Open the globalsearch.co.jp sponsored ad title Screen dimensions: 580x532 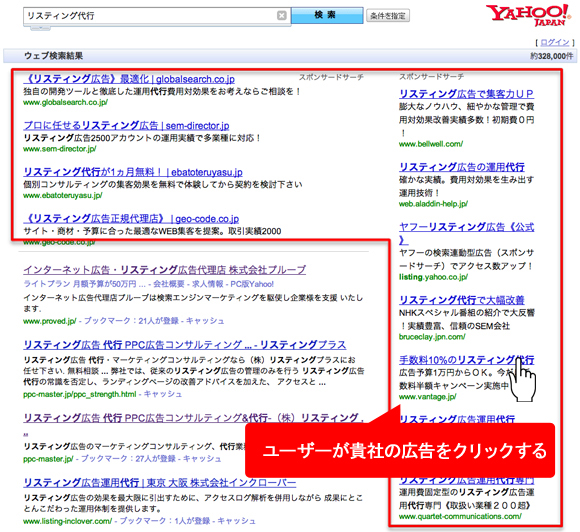(129, 79)
